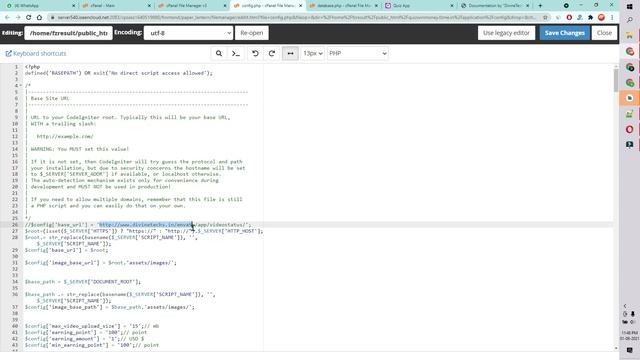Open the browser extensions puzzle icon
Viewport: 640px width, 360px height.
pyautogui.click(x=590, y=18)
